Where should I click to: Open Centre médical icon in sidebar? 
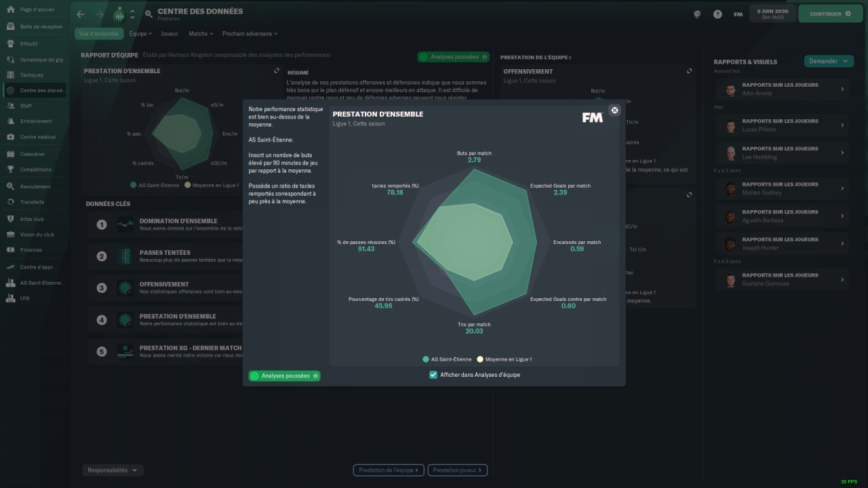pyautogui.click(x=11, y=137)
